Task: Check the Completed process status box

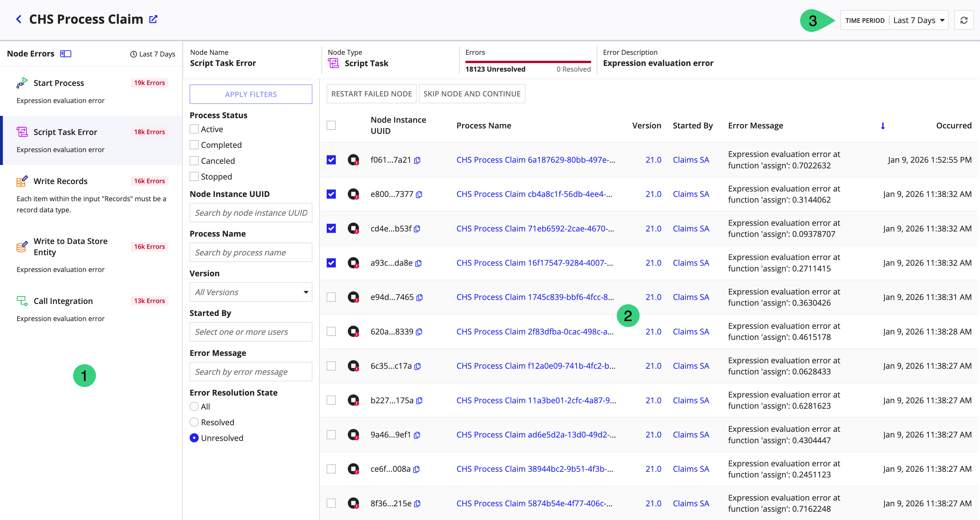Action: tap(194, 145)
